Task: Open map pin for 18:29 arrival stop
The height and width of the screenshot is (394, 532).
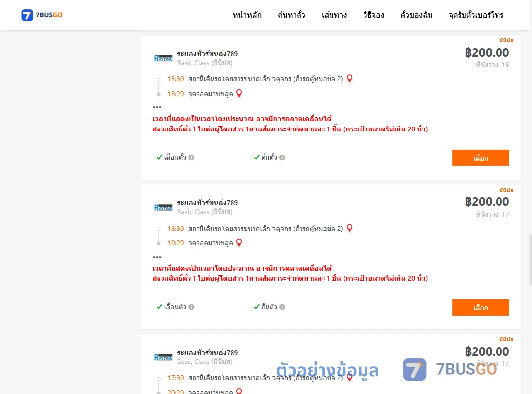Action: pyautogui.click(x=239, y=93)
